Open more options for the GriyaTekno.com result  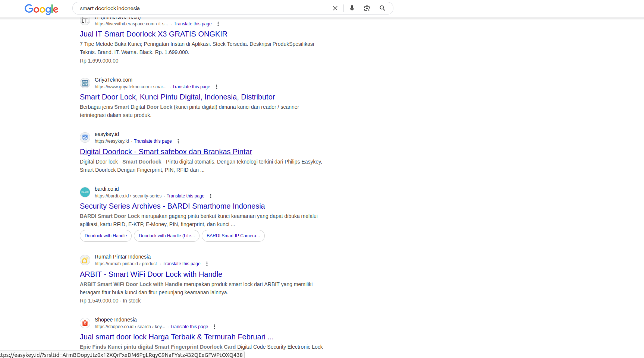click(217, 87)
